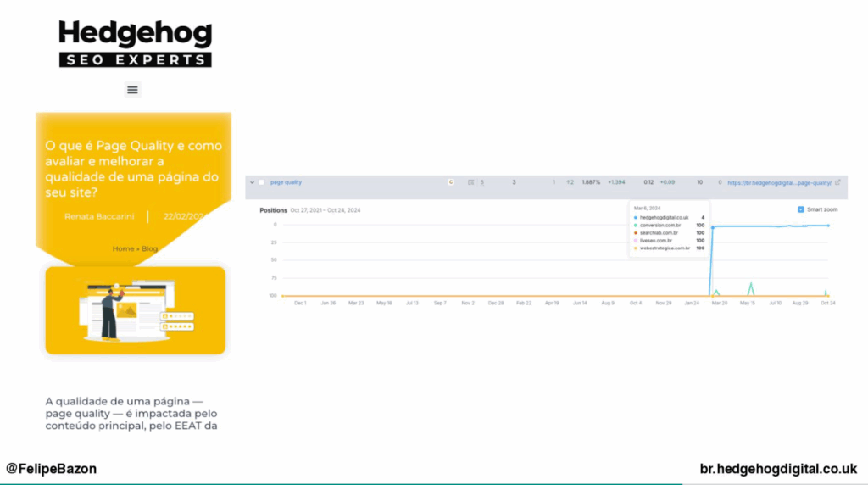Click the Mar 20 label on chart axis

(721, 302)
